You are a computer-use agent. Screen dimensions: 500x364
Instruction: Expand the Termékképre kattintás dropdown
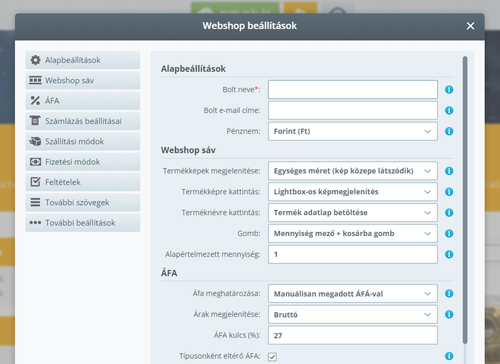(x=353, y=192)
